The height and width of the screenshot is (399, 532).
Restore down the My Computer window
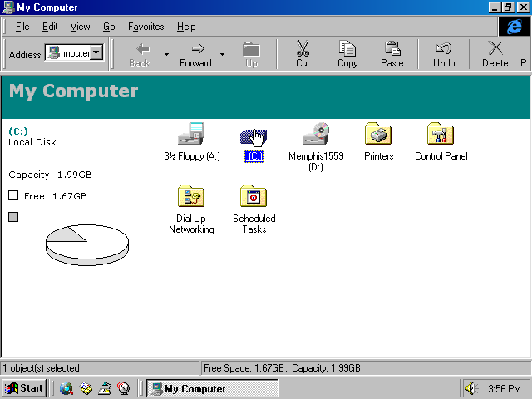(508, 7)
